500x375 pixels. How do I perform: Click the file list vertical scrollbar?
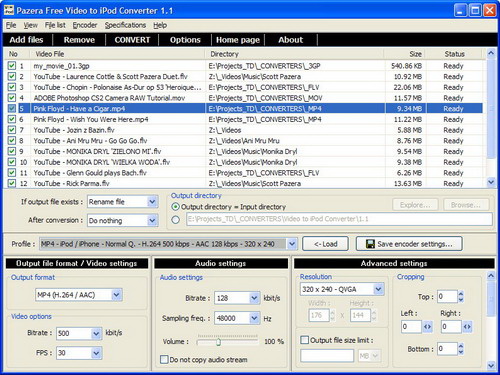[x=491, y=110]
